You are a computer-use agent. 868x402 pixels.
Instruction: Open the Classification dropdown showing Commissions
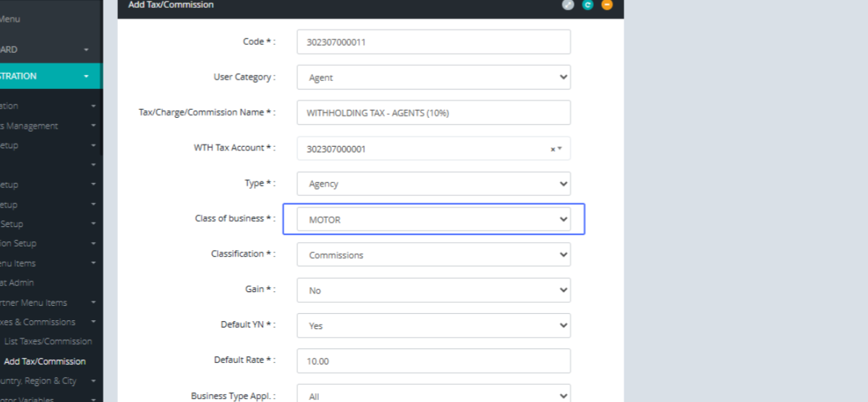(433, 255)
